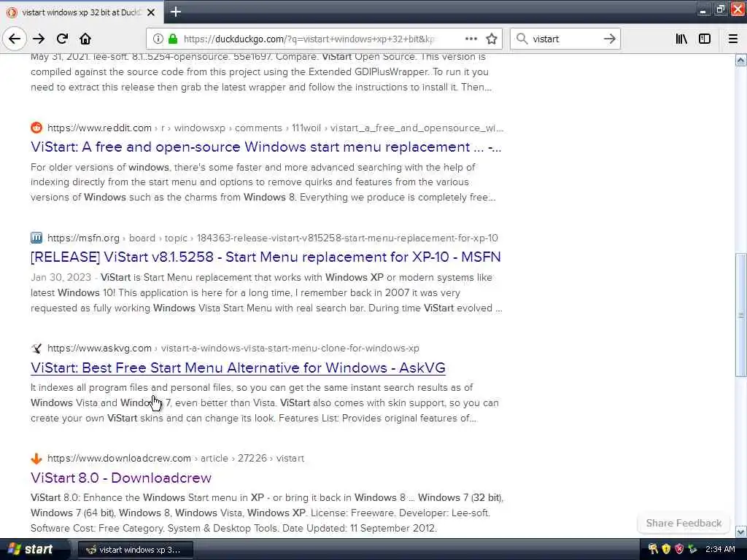Click the scrollbar up arrow
Viewport: 747px width, 560px height.
tap(740, 60)
